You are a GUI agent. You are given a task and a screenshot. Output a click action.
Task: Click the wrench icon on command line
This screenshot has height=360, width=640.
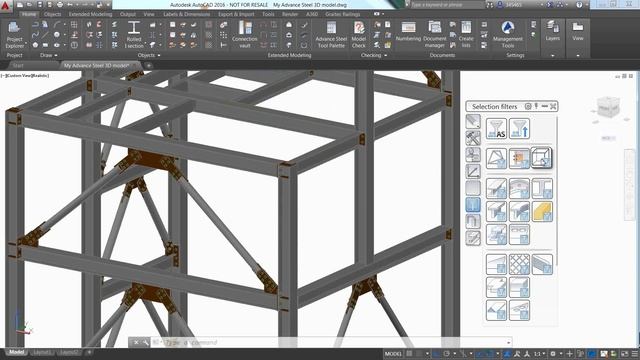[146, 342]
